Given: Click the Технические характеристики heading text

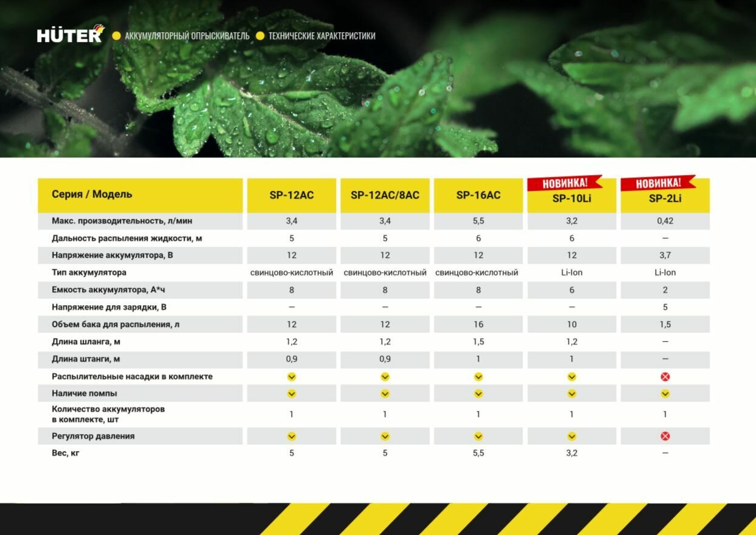Looking at the screenshot, I should tap(322, 36).
